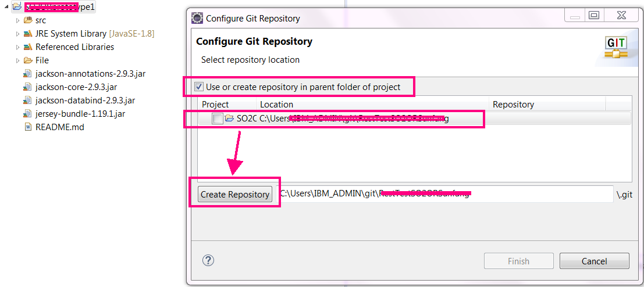
Task: Click the Location column header
Action: coord(372,105)
